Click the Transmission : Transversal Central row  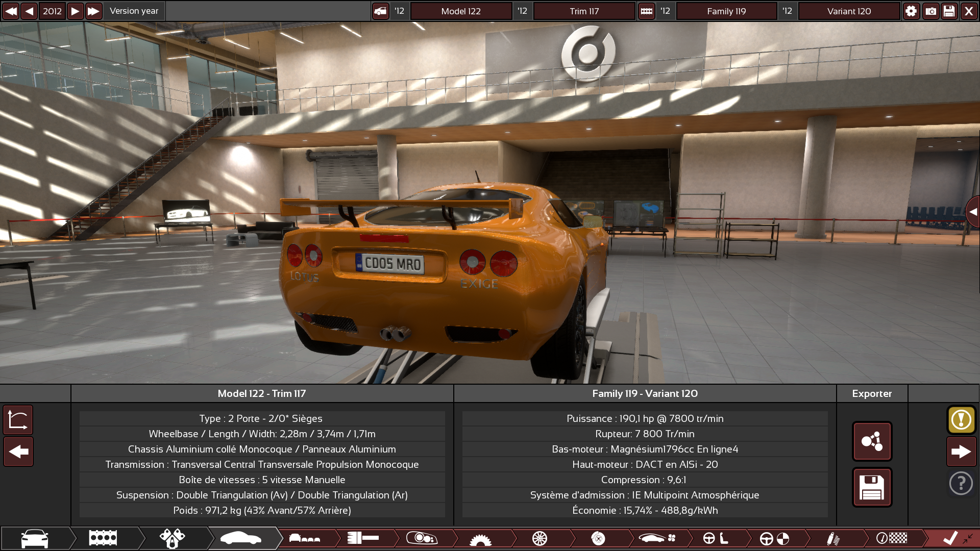262,464
